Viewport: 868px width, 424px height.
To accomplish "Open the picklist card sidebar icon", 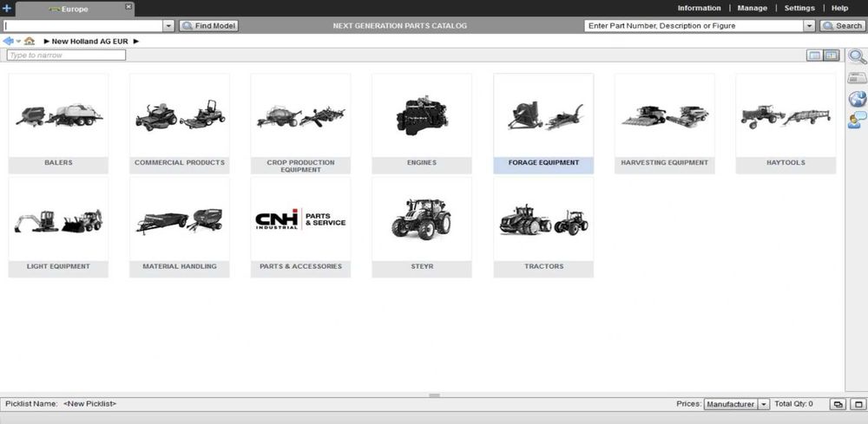I will tap(857, 78).
